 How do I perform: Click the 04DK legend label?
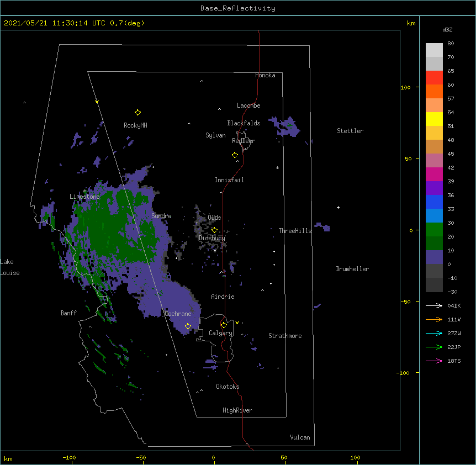pyautogui.click(x=454, y=305)
